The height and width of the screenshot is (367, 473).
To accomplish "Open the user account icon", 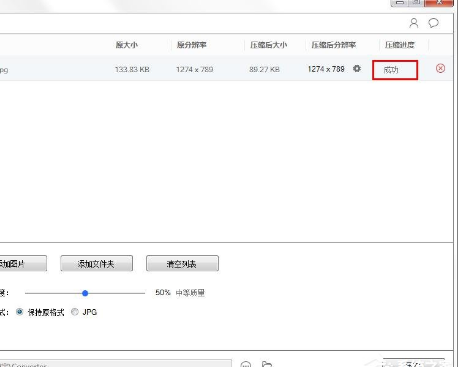I will click(x=414, y=23).
